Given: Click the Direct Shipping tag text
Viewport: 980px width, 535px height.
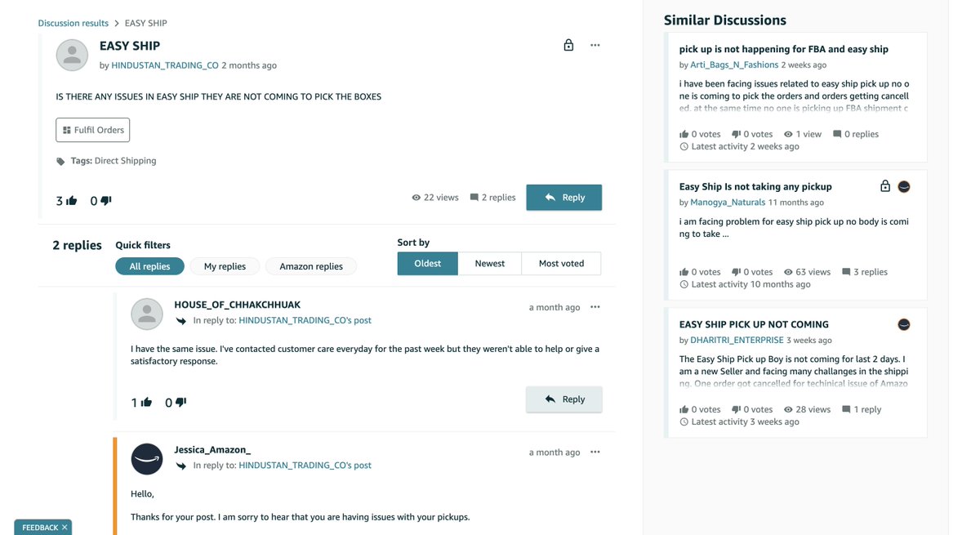Looking at the screenshot, I should (125, 161).
